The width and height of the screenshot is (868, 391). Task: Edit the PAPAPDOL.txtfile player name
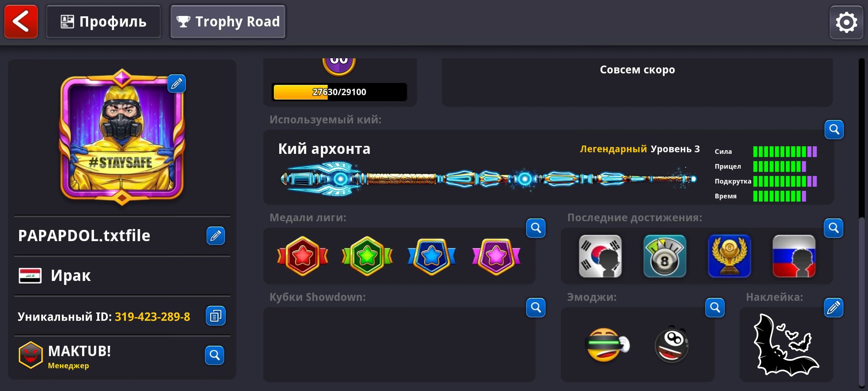tap(216, 236)
